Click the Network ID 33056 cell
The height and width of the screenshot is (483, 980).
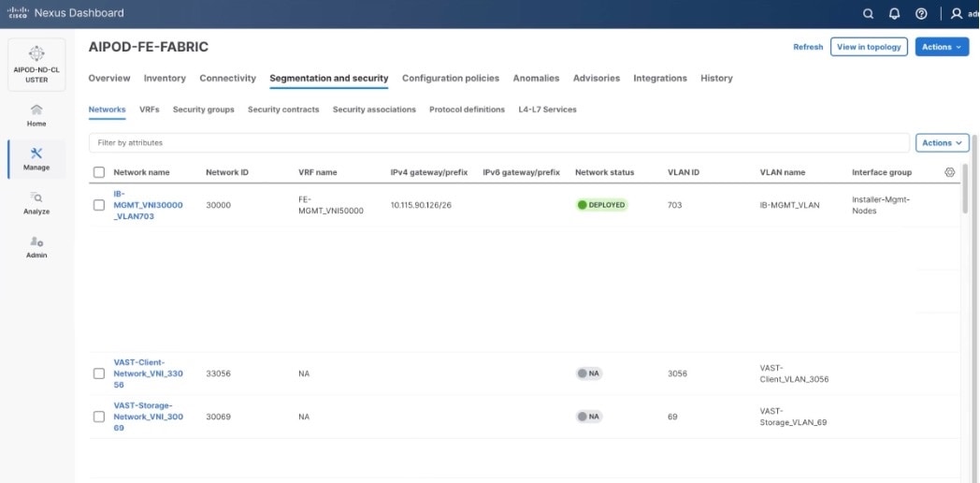(x=218, y=373)
